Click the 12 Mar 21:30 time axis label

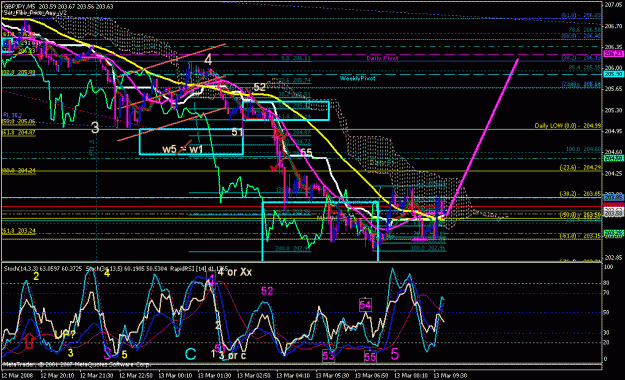[96, 376]
